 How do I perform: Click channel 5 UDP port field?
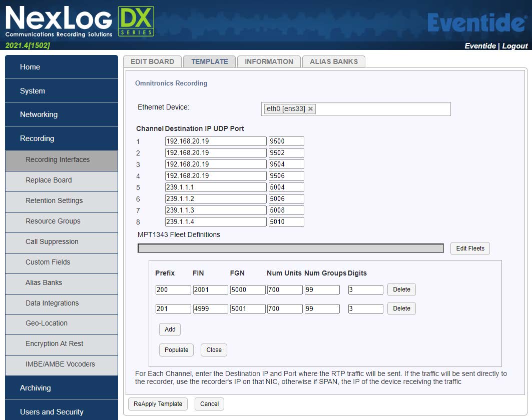(x=286, y=187)
